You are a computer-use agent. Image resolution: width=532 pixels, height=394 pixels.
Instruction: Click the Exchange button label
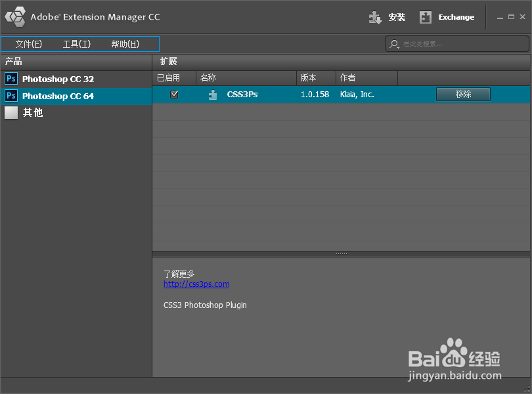[456, 17]
